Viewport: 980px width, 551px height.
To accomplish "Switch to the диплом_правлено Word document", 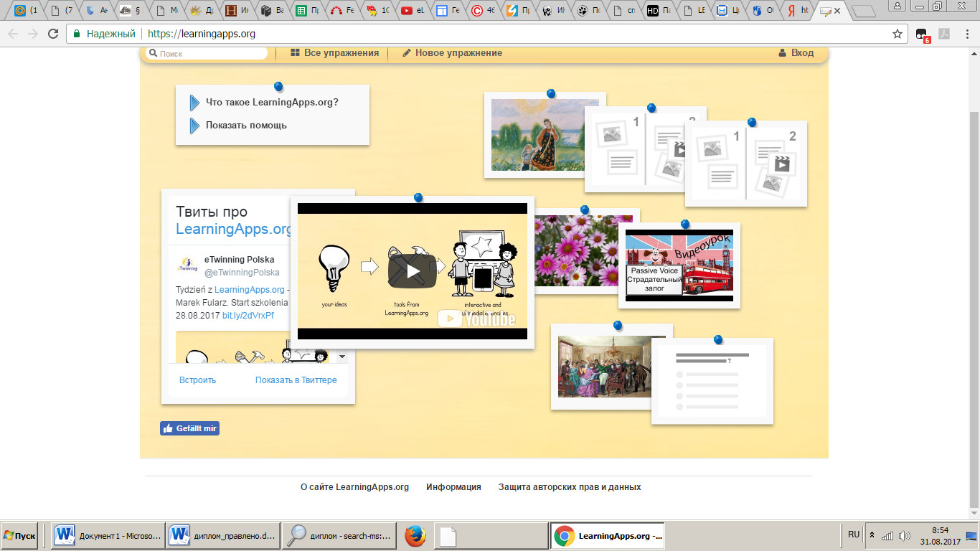I will 223,536.
